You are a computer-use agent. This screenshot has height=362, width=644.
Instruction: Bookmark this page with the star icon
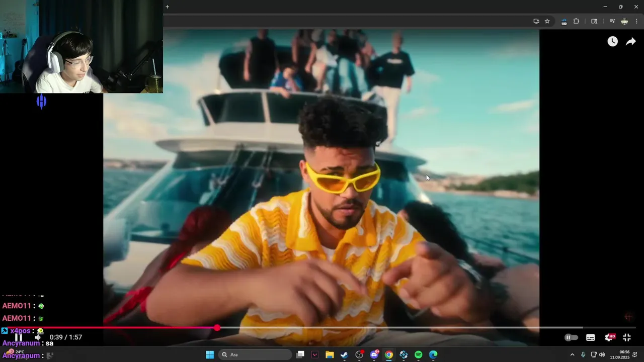(x=547, y=21)
